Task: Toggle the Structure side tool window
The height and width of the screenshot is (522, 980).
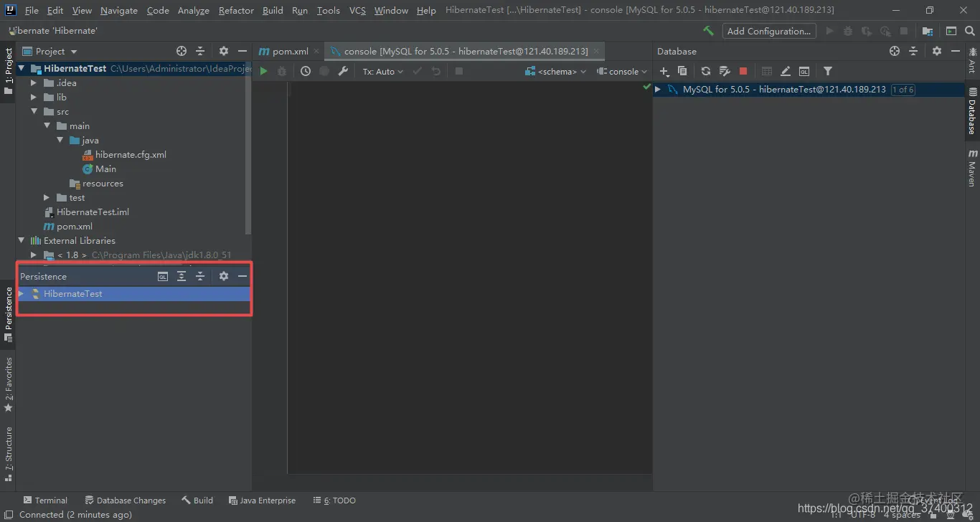Action: [8, 453]
